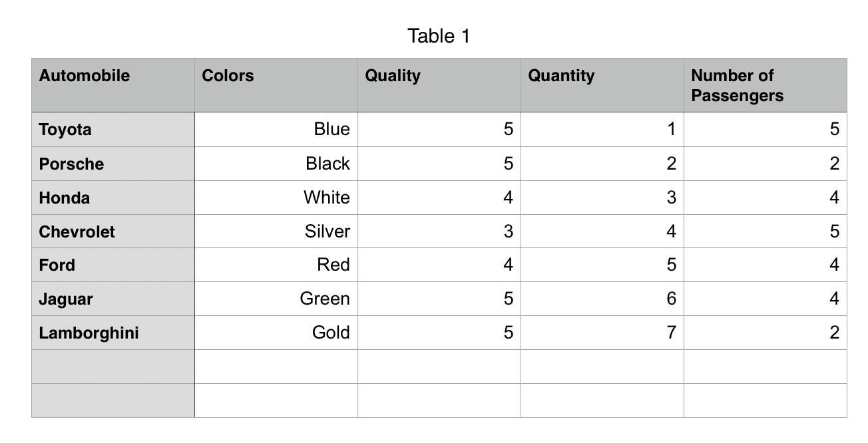Click the cell containing White

[x=276, y=198]
